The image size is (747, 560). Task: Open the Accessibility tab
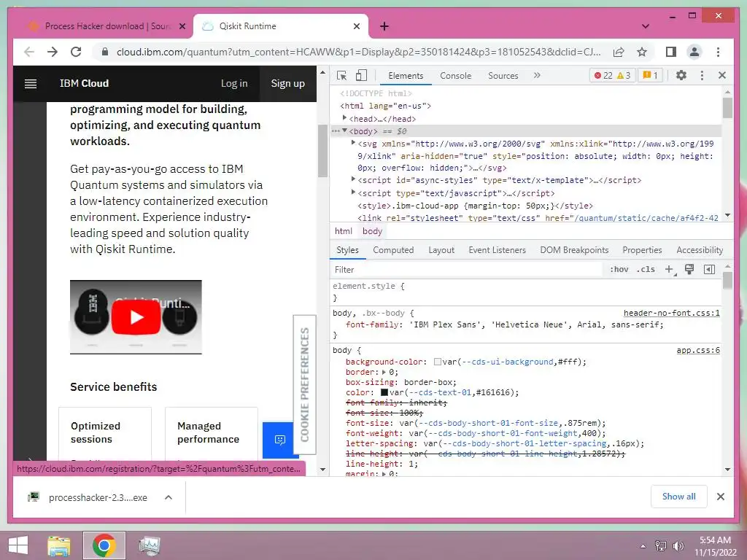coord(700,250)
